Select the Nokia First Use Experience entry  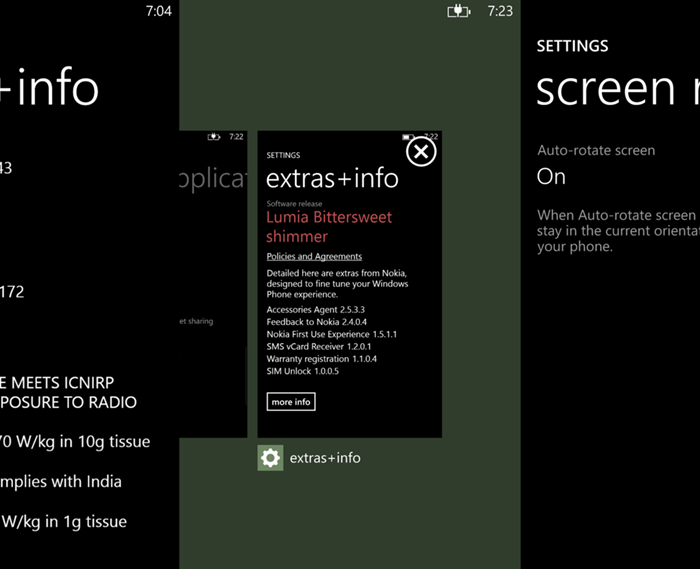click(331, 334)
